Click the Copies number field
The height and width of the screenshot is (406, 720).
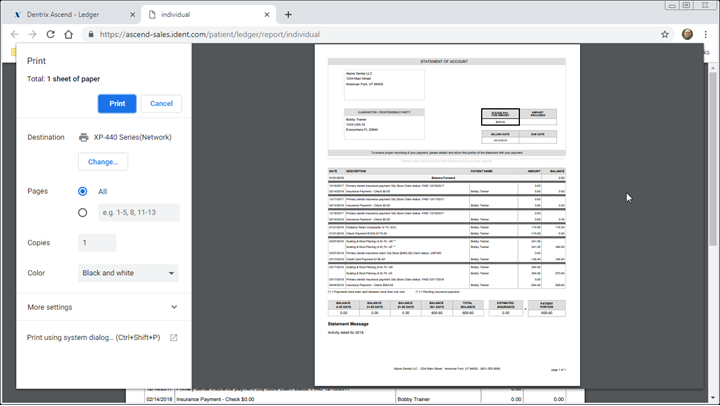click(x=97, y=242)
